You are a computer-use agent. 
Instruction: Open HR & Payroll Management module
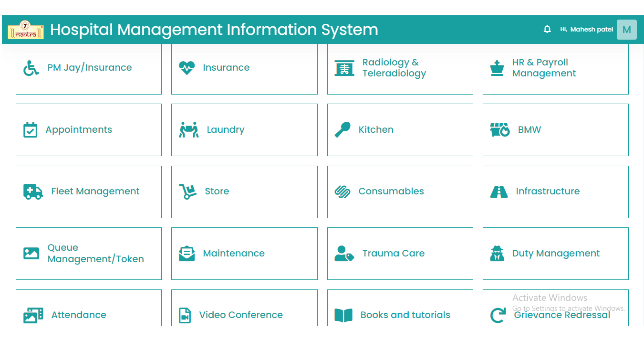555,68
